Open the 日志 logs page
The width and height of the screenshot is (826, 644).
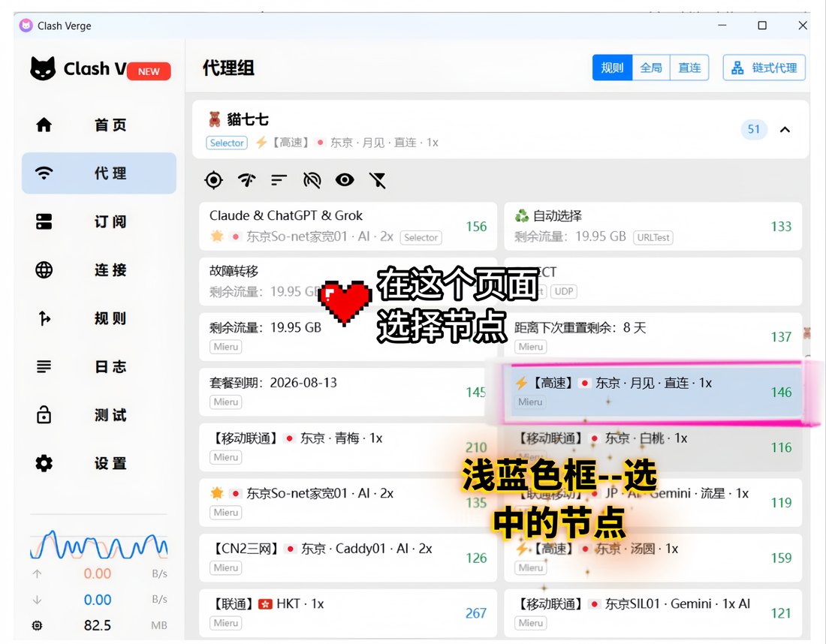click(x=99, y=366)
